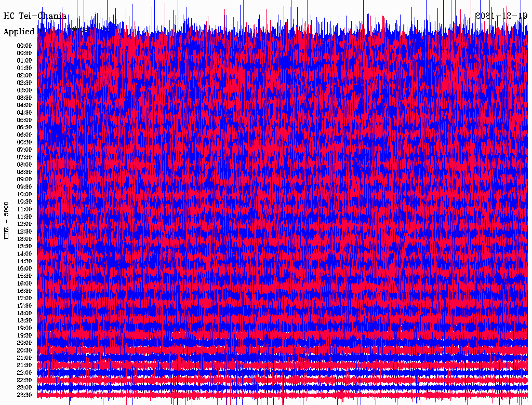The image size is (532, 405).
Task: Select the 16:30 time row label
Action: [24, 291]
